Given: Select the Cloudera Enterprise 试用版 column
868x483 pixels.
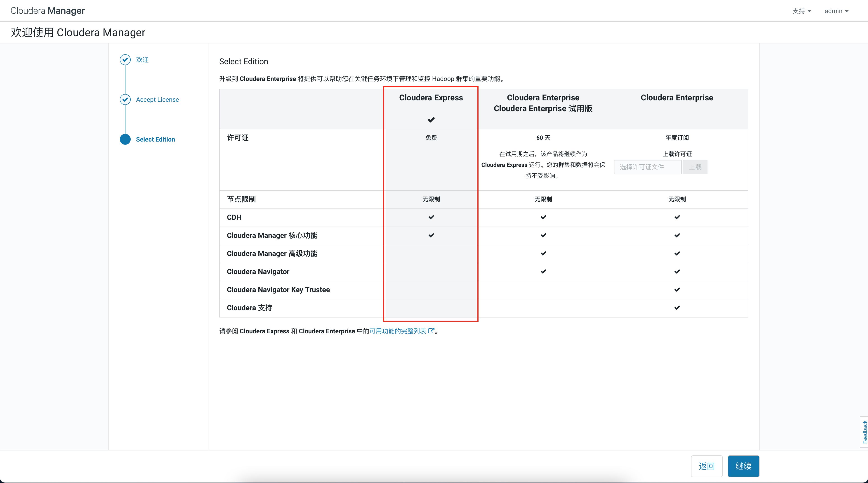Looking at the screenshot, I should pyautogui.click(x=543, y=103).
